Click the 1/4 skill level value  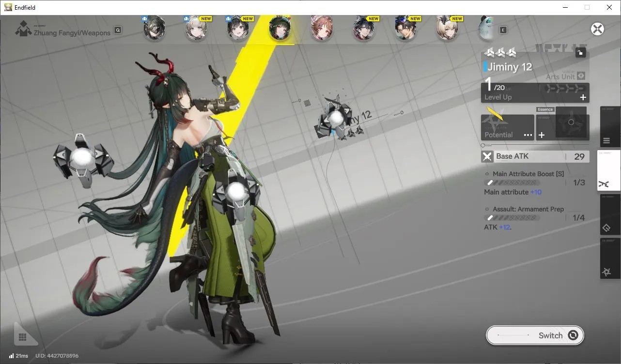click(579, 218)
